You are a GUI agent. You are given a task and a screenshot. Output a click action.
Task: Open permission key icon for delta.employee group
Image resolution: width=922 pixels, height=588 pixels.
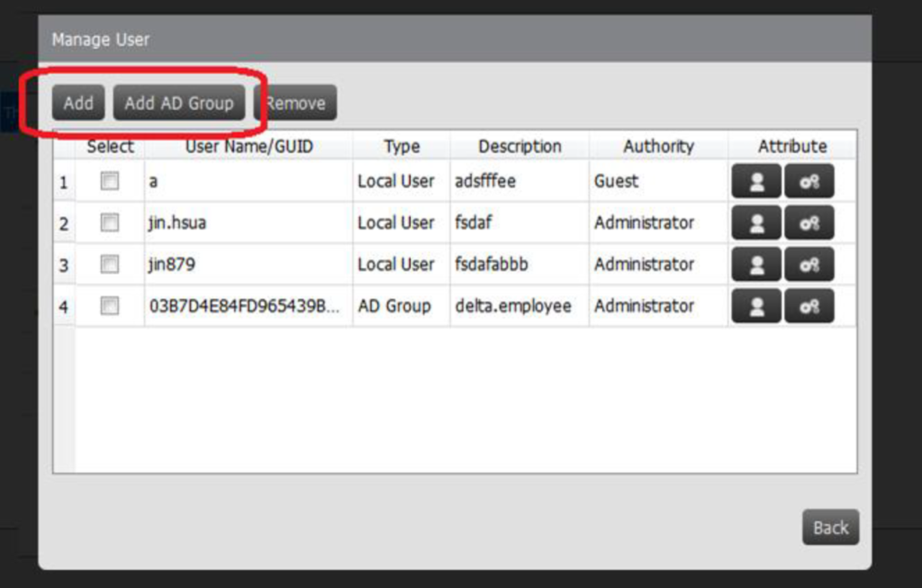[x=809, y=306]
